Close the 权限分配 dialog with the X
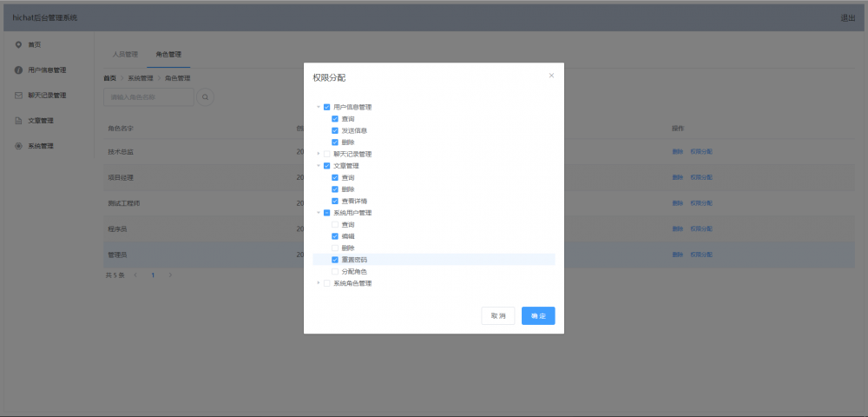The height and width of the screenshot is (417, 868). pos(551,76)
